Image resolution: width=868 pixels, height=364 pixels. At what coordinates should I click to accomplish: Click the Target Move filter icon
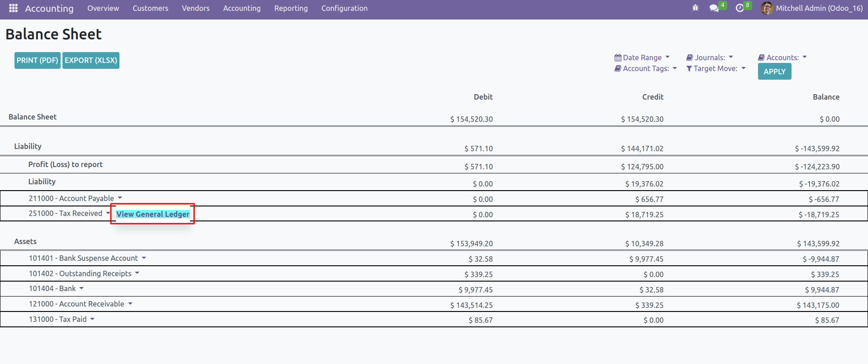click(x=689, y=68)
